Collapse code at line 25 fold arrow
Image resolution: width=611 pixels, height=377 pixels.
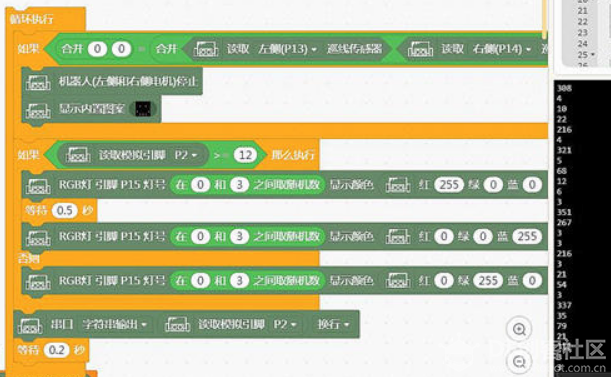coord(593,55)
